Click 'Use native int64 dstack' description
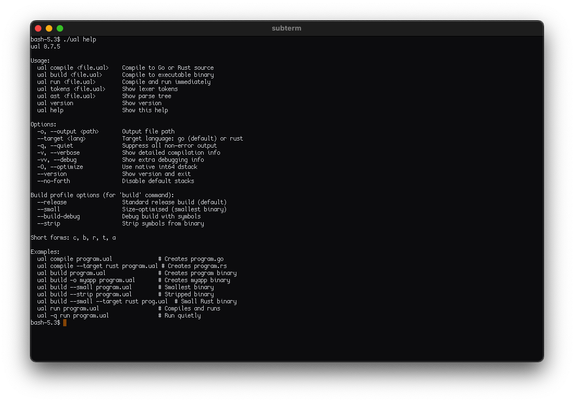 point(160,167)
